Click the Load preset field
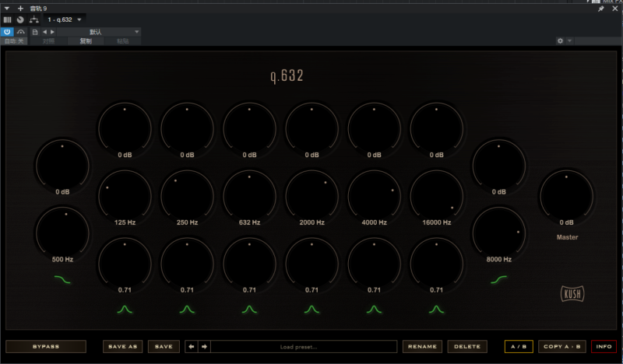 pyautogui.click(x=304, y=346)
